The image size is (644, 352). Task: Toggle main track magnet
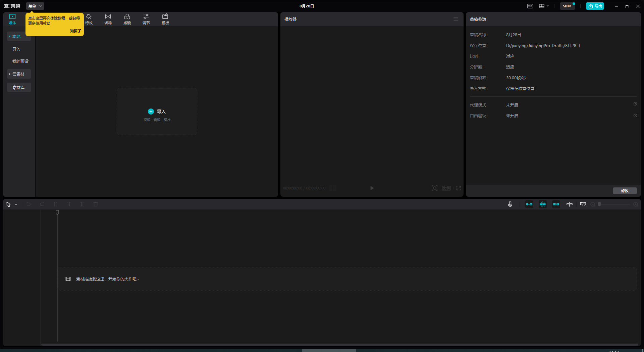pyautogui.click(x=529, y=204)
